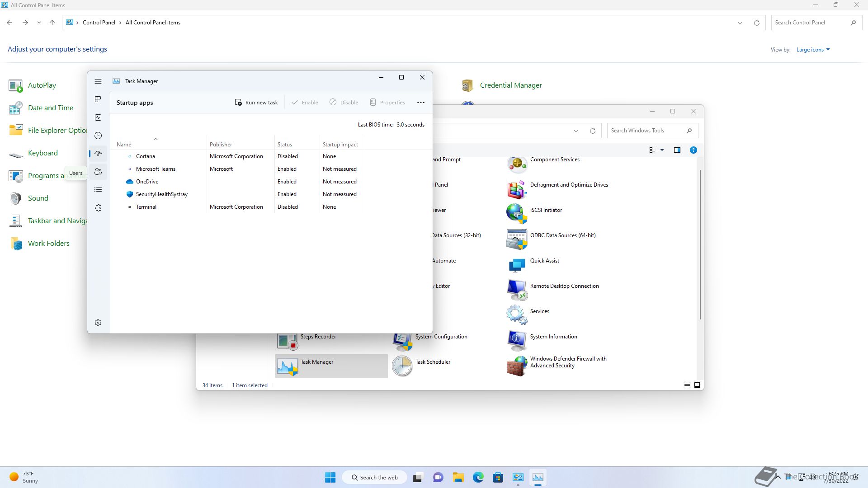Image resolution: width=868 pixels, height=488 pixels.
Task: Open more options ellipsis in Task Manager
Action: [421, 103]
